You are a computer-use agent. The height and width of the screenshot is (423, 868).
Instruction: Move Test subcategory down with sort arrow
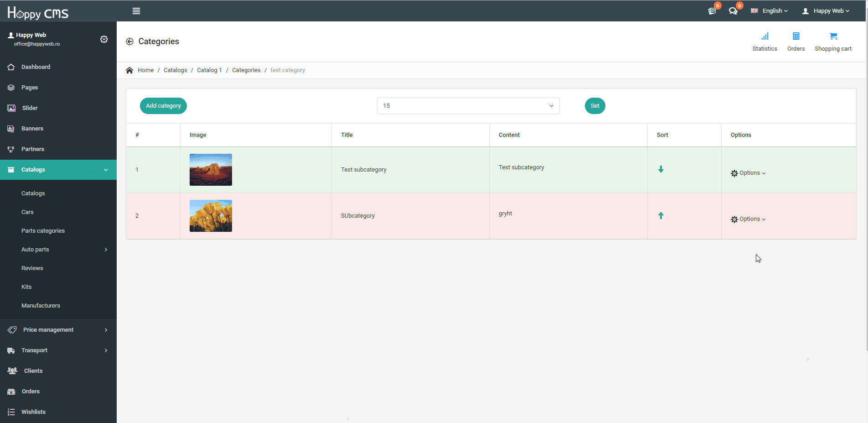click(x=661, y=169)
